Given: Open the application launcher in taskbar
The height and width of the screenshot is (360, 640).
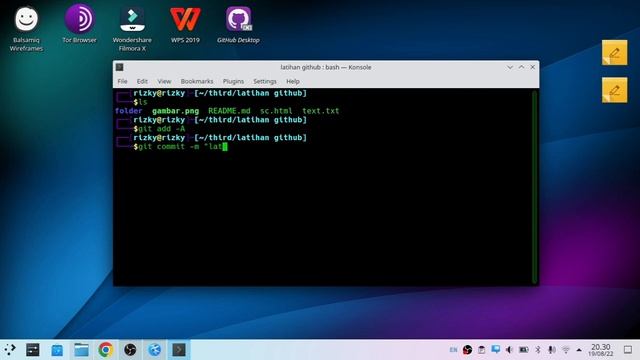Looking at the screenshot, I should pos(10,350).
